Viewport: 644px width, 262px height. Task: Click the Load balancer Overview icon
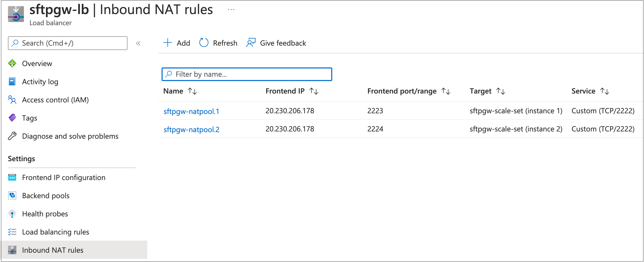coord(12,63)
